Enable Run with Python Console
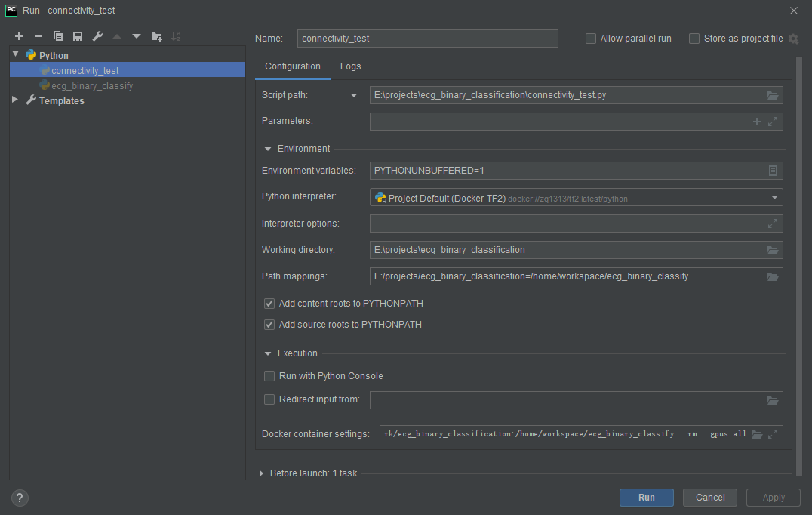Image resolution: width=812 pixels, height=515 pixels. [269, 375]
